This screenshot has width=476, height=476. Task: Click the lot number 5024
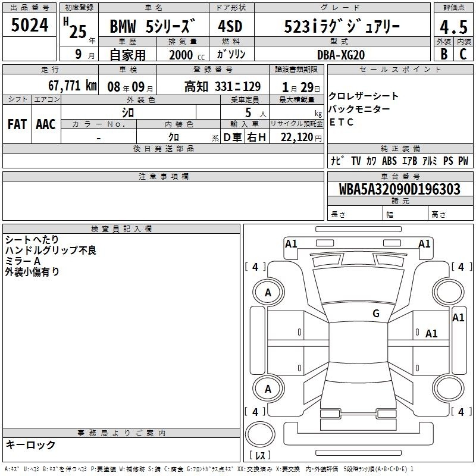pos(30,25)
